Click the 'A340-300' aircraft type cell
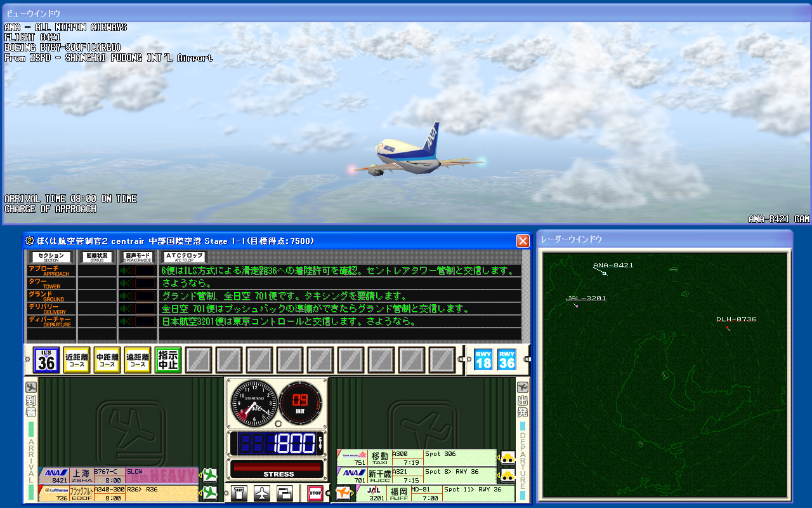812x508 pixels. point(110,490)
